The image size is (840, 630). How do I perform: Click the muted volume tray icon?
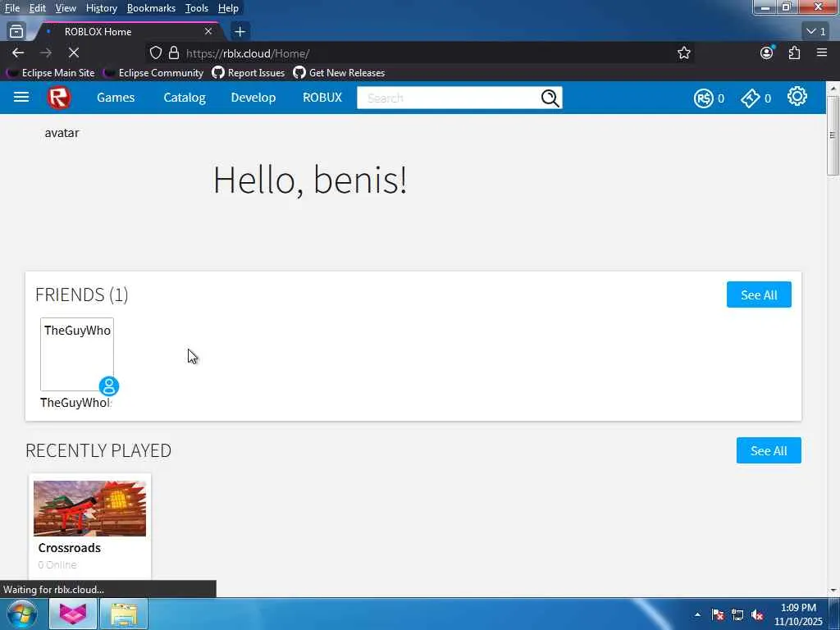757,615
